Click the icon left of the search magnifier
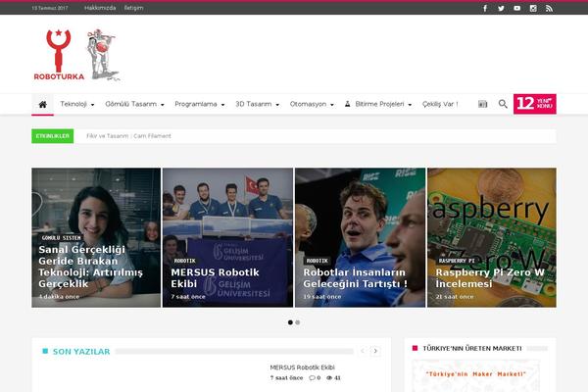This screenshot has height=392, width=588. (482, 104)
